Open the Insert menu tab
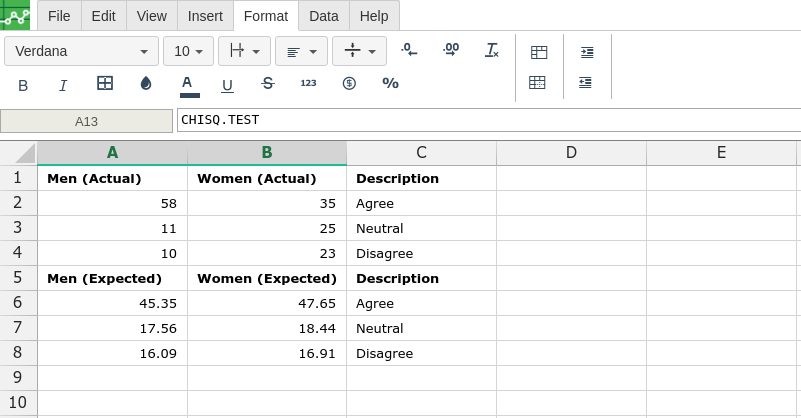The width and height of the screenshot is (801, 418). coord(205,16)
